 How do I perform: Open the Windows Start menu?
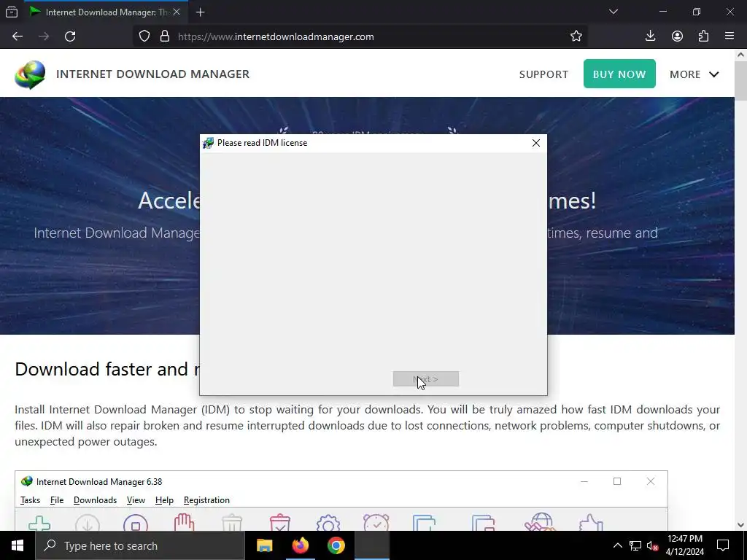[x=18, y=545]
